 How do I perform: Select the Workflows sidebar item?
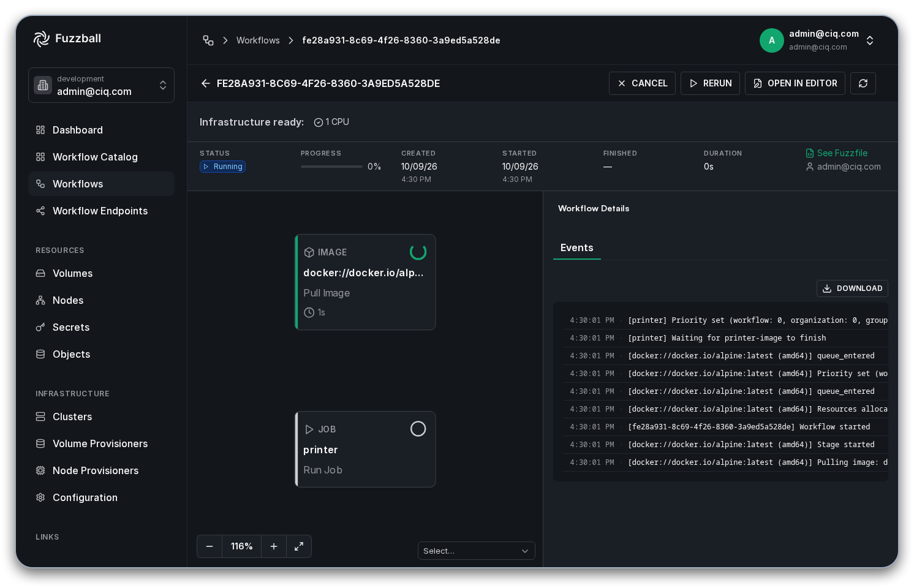pyautogui.click(x=101, y=184)
